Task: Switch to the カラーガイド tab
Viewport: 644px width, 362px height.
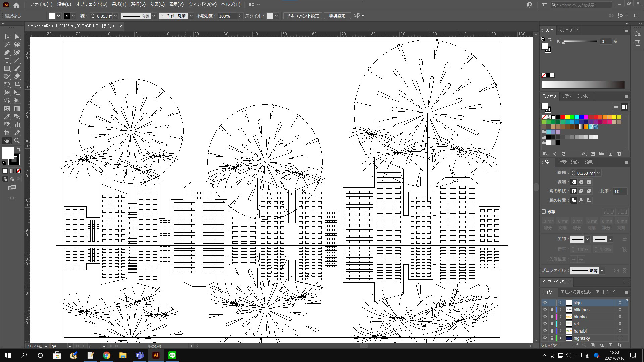Action: (x=569, y=30)
